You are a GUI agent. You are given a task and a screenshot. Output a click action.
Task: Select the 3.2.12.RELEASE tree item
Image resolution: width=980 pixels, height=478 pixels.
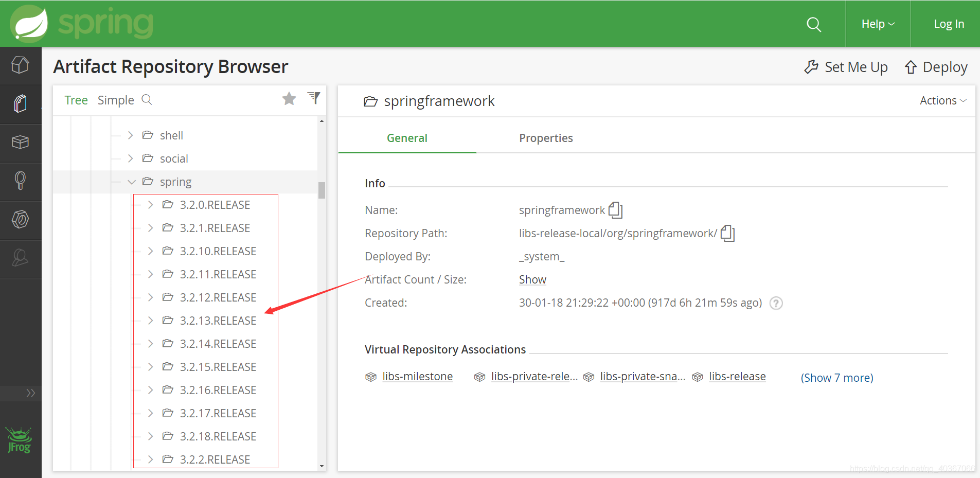point(218,297)
